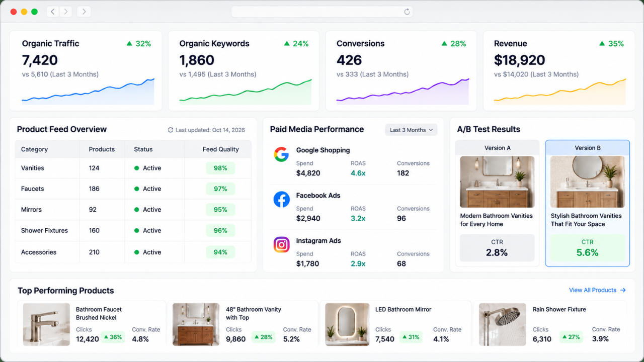Open the Rain Shower Fixture thumbnail
This screenshot has width=644, height=362.
(x=502, y=324)
